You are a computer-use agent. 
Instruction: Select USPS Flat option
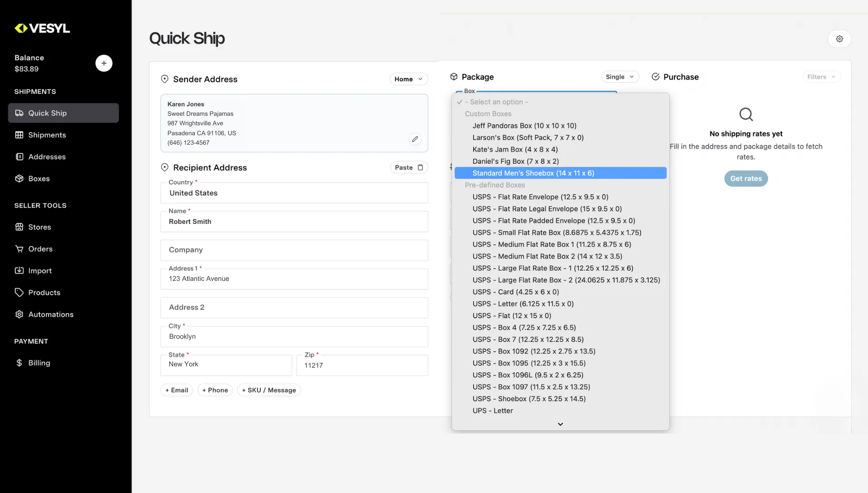coord(561,316)
